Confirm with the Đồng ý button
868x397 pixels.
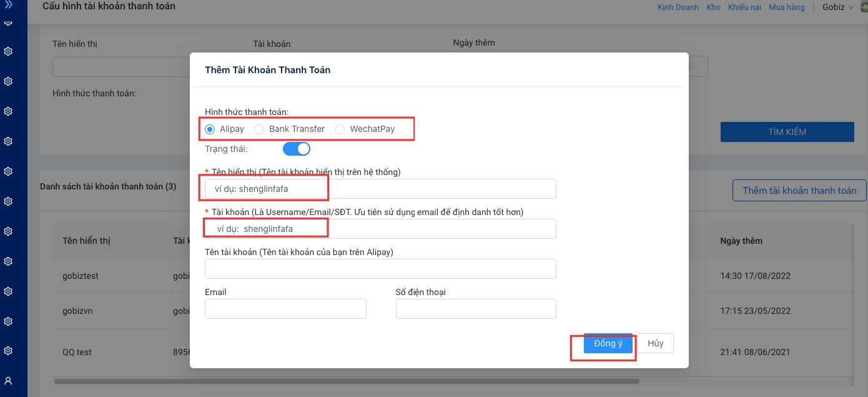[x=608, y=344]
